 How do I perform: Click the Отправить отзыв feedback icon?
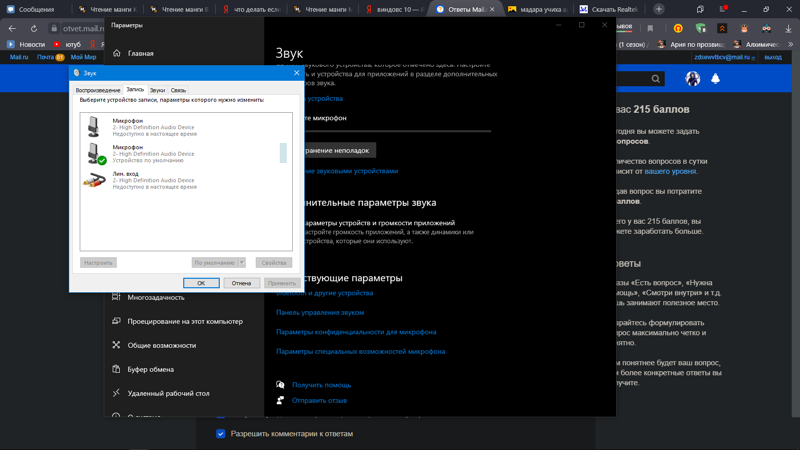(x=280, y=401)
